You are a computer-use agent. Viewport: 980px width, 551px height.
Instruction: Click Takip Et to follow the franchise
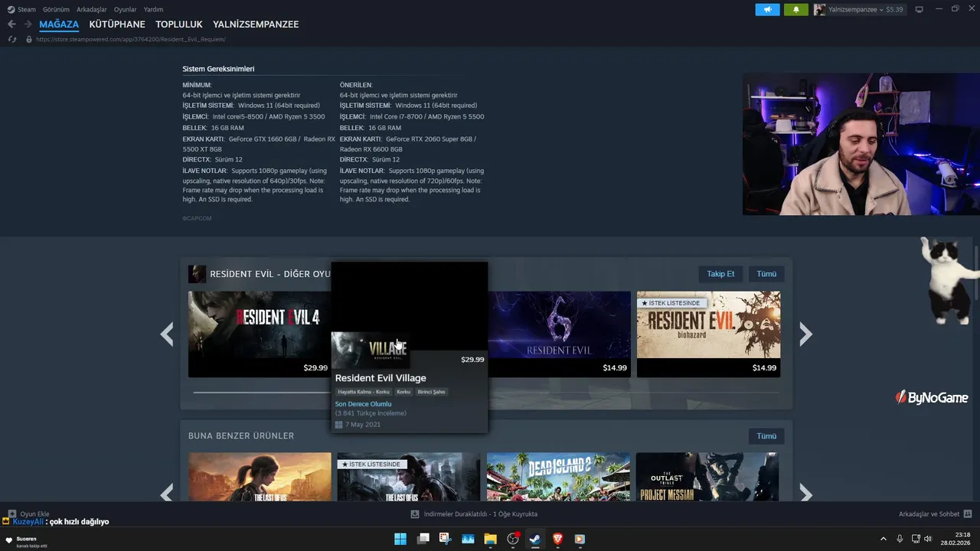click(720, 274)
